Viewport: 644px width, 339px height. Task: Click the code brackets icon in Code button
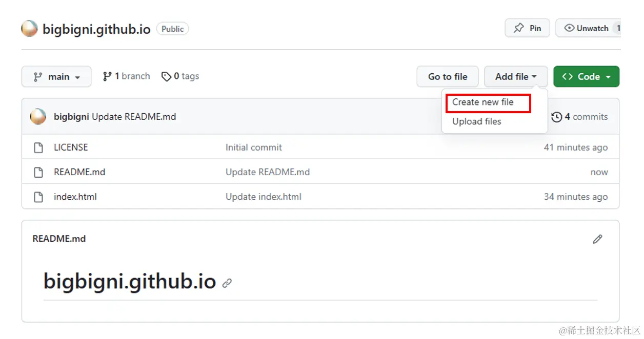(x=567, y=77)
